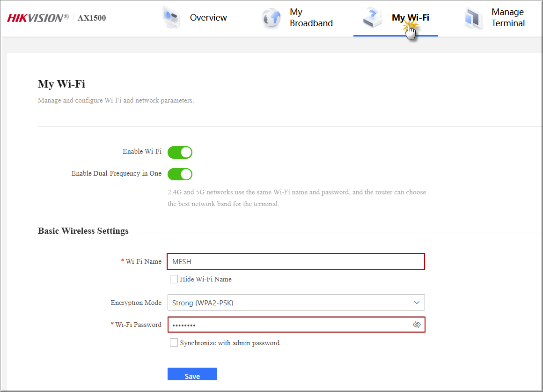The width and height of the screenshot is (543, 392).
Task: Click the Manage Terminal devices icon
Action: [x=473, y=18]
